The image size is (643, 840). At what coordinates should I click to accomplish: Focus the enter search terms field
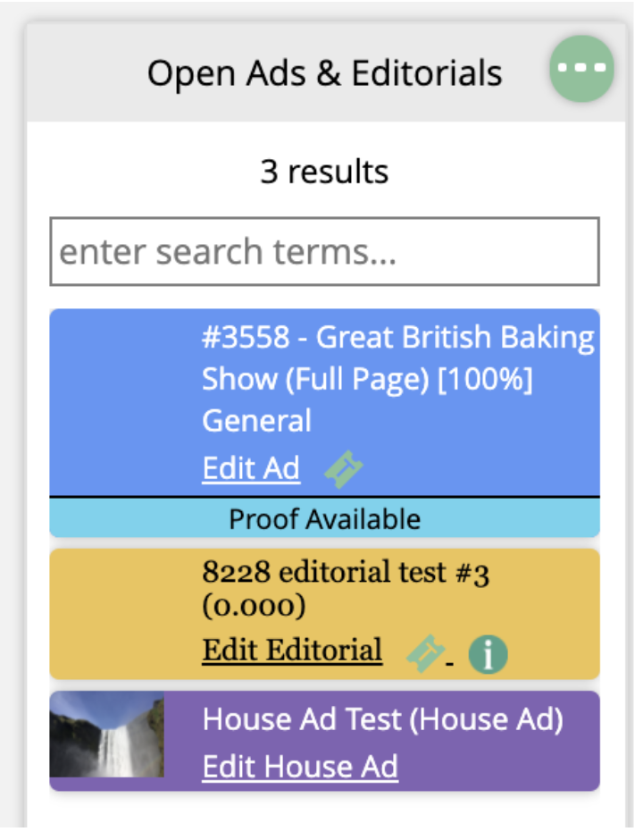[x=324, y=251]
